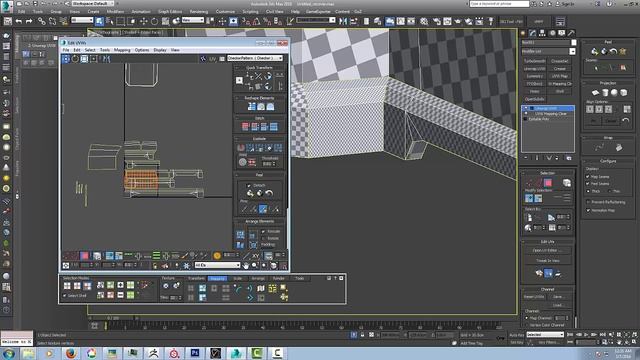The image size is (640, 360).
Task: Open the Workspace Default dropdown
Action: point(93,3)
